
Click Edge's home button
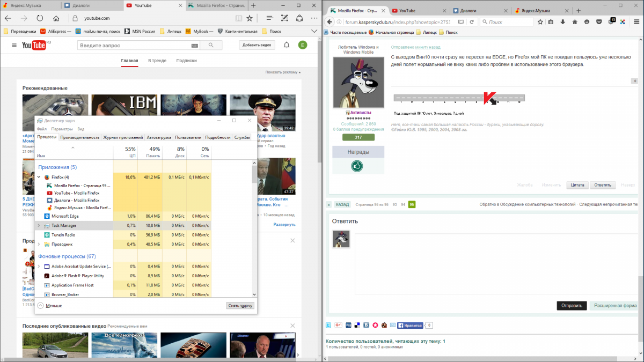[x=55, y=18]
